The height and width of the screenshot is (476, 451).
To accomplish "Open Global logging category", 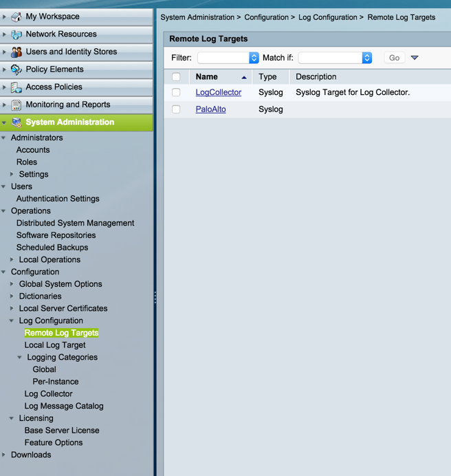I will [44, 369].
